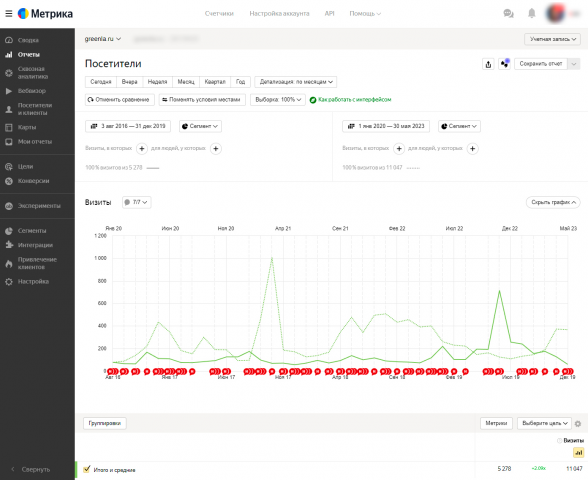Open API link in top navigation

pos(329,14)
